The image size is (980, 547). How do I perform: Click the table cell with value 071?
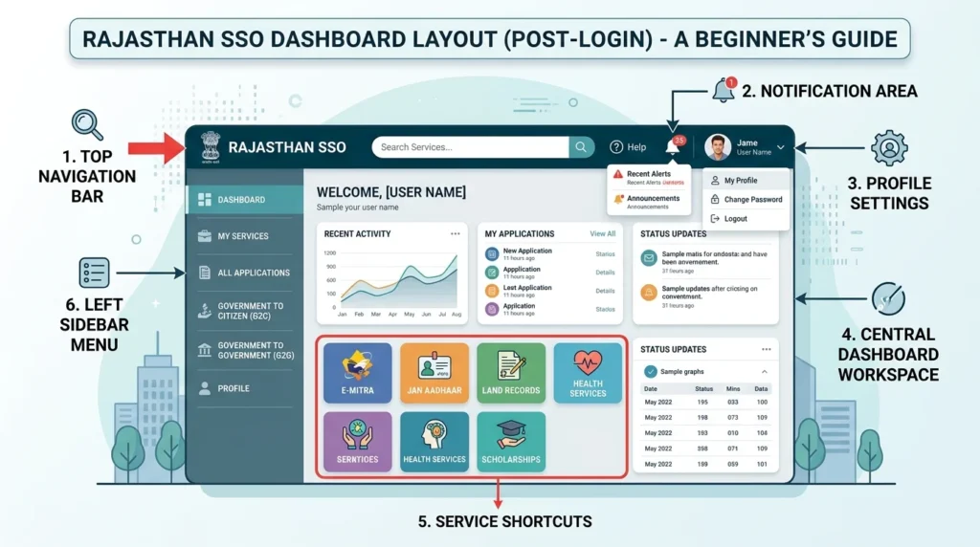click(732, 449)
